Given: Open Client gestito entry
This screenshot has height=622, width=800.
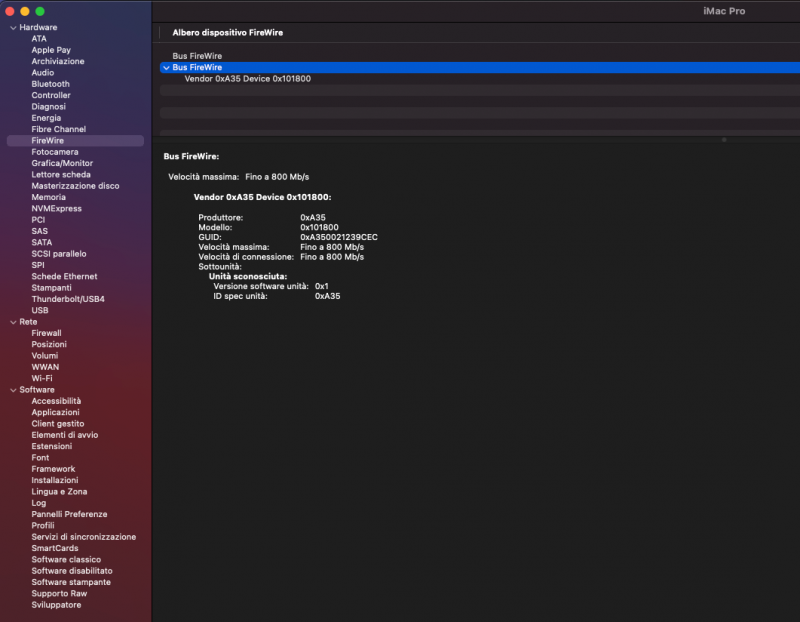Looking at the screenshot, I should click(58, 424).
